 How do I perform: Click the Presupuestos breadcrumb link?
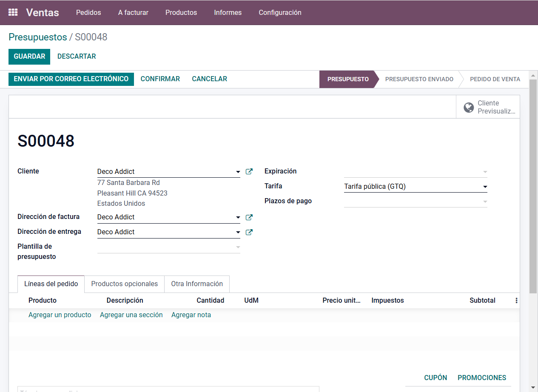pyautogui.click(x=38, y=37)
